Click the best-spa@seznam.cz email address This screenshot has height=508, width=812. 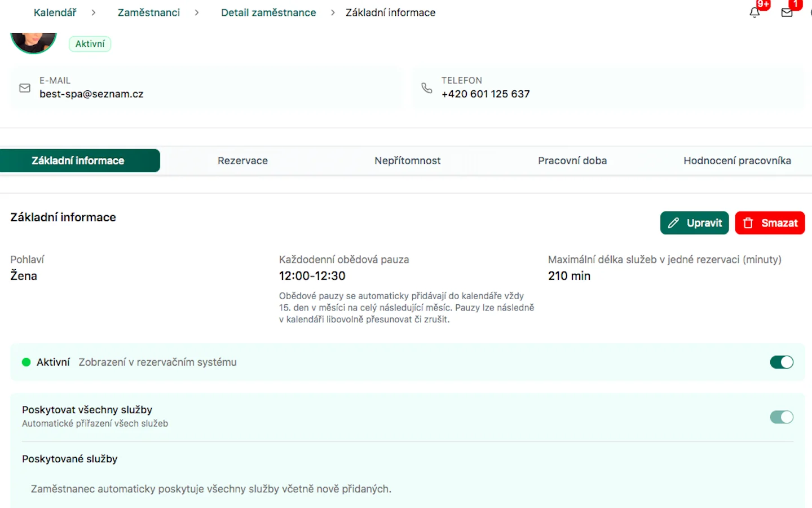point(91,94)
